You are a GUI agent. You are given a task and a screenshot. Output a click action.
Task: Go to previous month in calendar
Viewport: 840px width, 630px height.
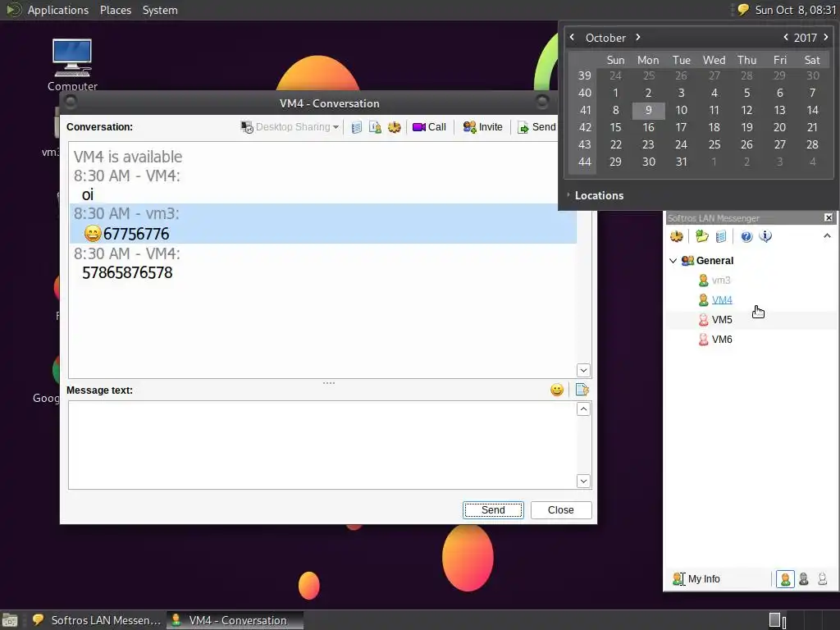572,37
